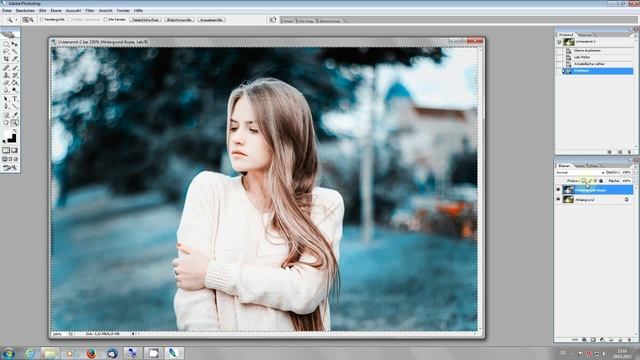
Task: Select the Slice tool
Action: (15, 59)
